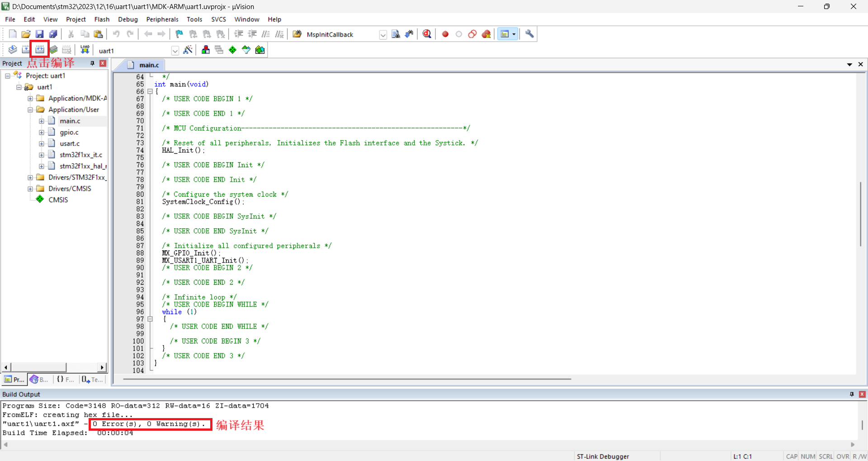Expand the main.c file node
Screen dimensions: 868x461
(41, 121)
